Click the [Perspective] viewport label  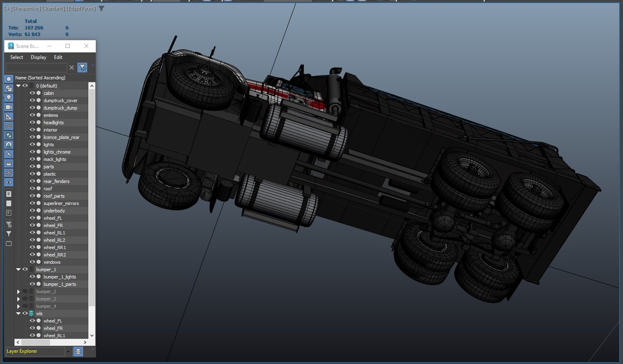[x=26, y=8]
